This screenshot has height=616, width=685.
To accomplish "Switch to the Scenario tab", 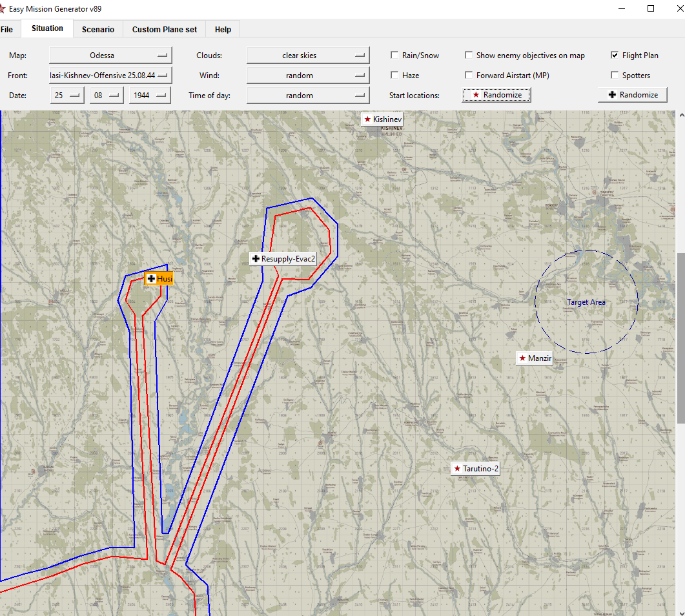I will click(98, 30).
